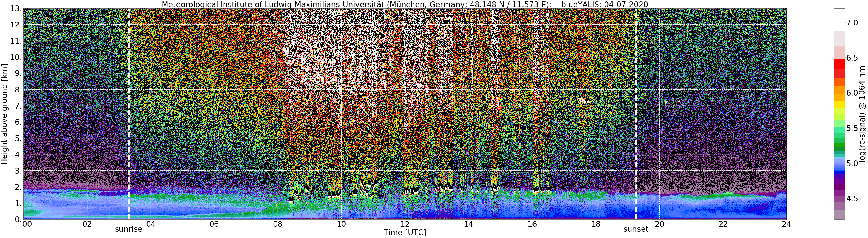Click the red colorbar segment at 6.5
This screenshot has height=238, width=868.
pyautogui.click(x=839, y=64)
